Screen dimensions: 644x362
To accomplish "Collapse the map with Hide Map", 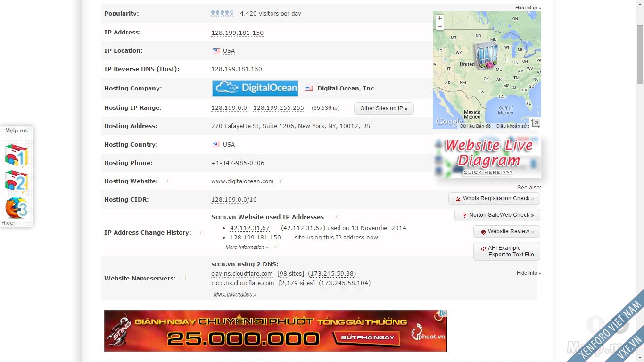I will pyautogui.click(x=528, y=8).
